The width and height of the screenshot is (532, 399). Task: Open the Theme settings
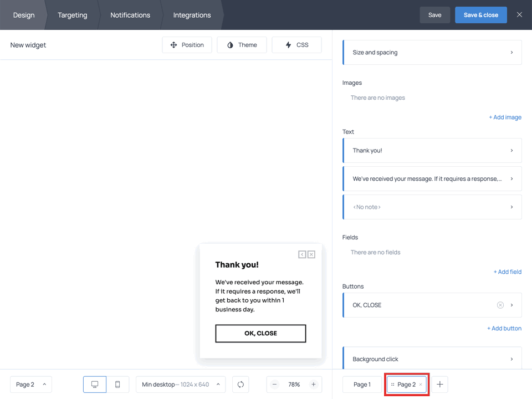(242, 45)
